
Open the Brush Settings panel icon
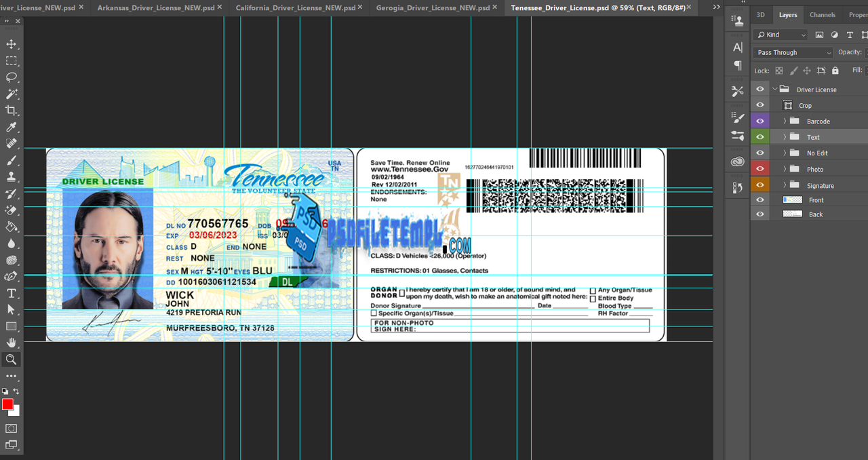coord(738,117)
